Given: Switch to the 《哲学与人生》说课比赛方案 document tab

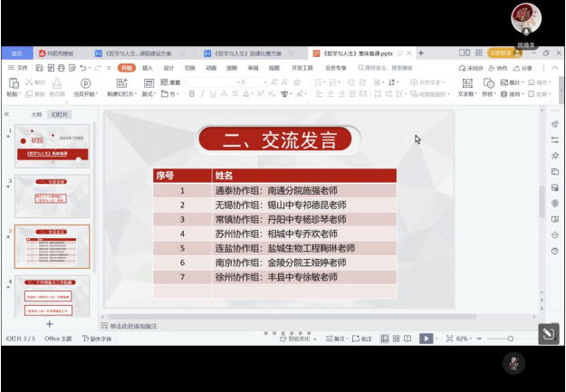Looking at the screenshot, I should tap(245, 53).
